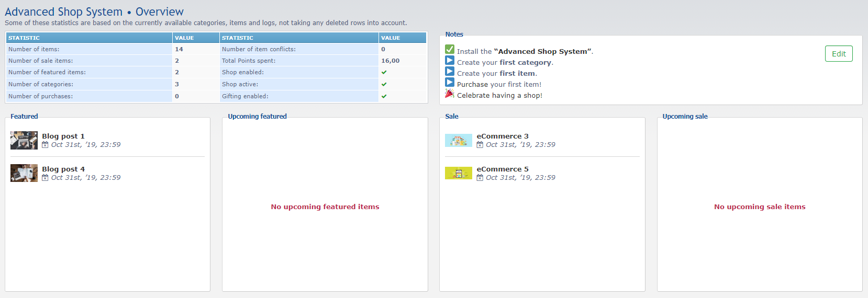Click the calendar icon under Blog post 4
This screenshot has width=868, height=298.
(45, 178)
